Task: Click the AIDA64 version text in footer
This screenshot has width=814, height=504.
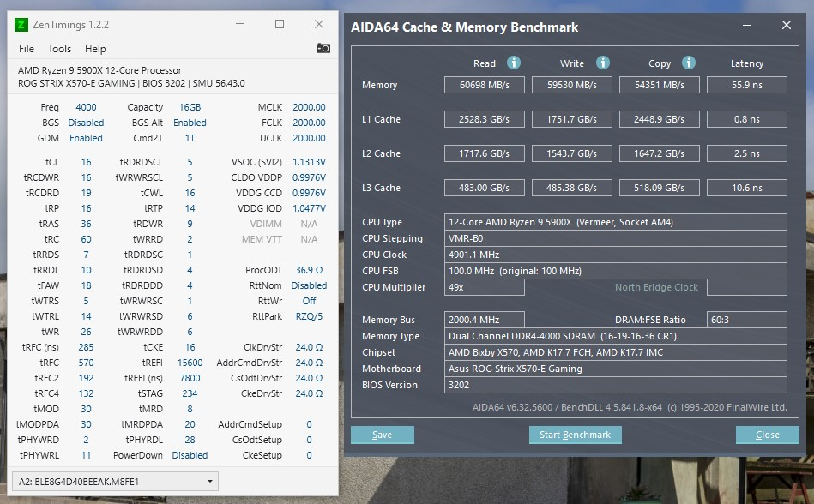Action: tap(630, 407)
